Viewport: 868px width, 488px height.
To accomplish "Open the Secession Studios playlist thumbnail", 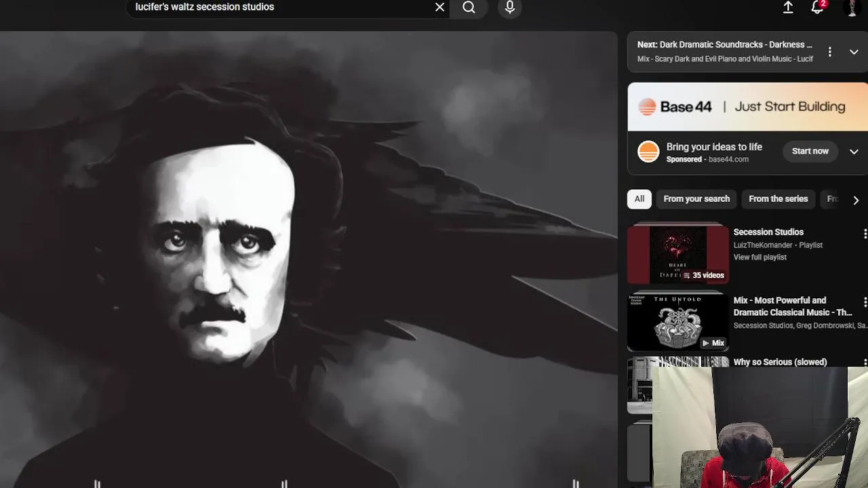I will point(678,255).
